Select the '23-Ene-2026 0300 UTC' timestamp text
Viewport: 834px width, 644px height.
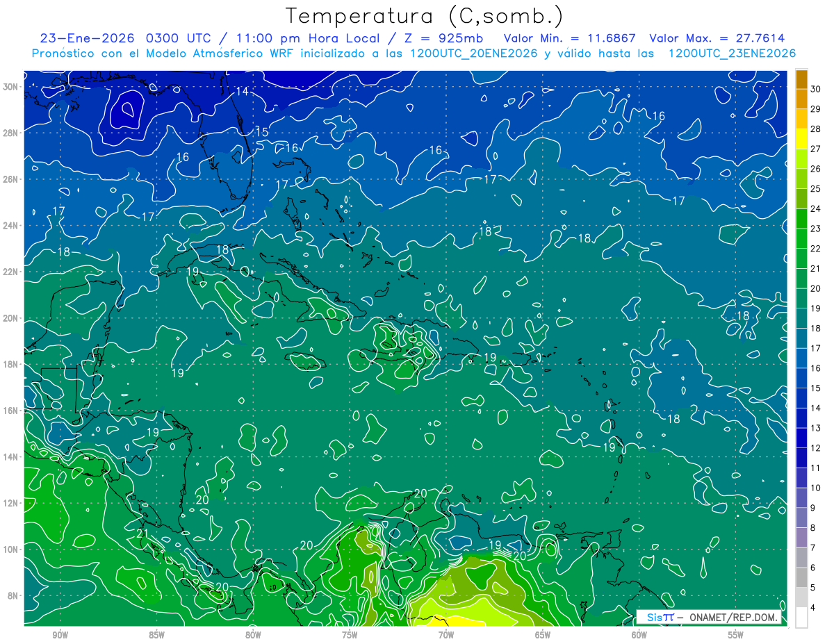point(124,38)
